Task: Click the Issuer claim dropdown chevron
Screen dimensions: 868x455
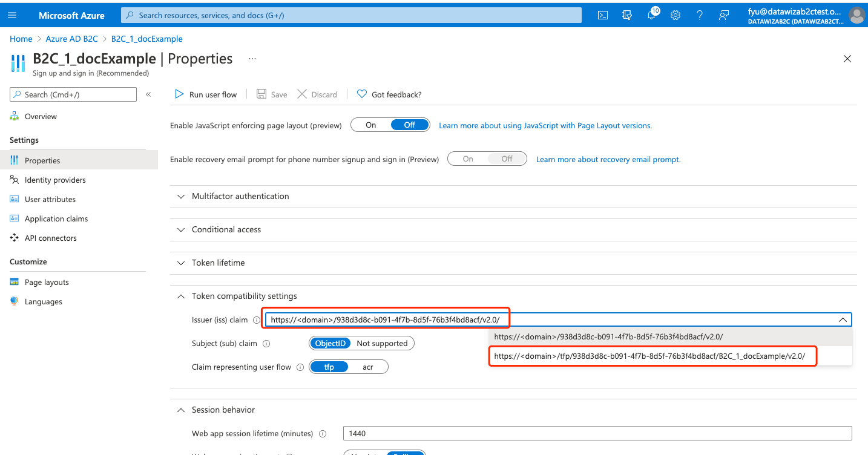Action: coord(843,320)
